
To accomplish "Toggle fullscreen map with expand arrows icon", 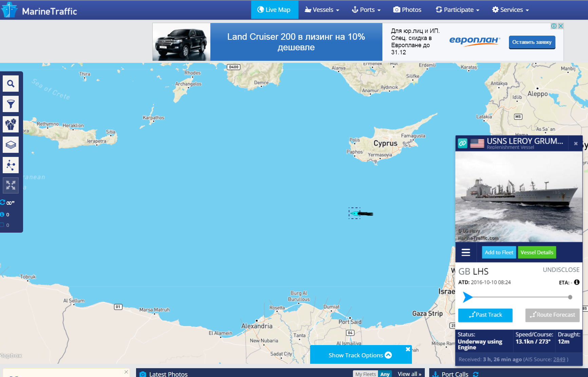I will [11, 185].
